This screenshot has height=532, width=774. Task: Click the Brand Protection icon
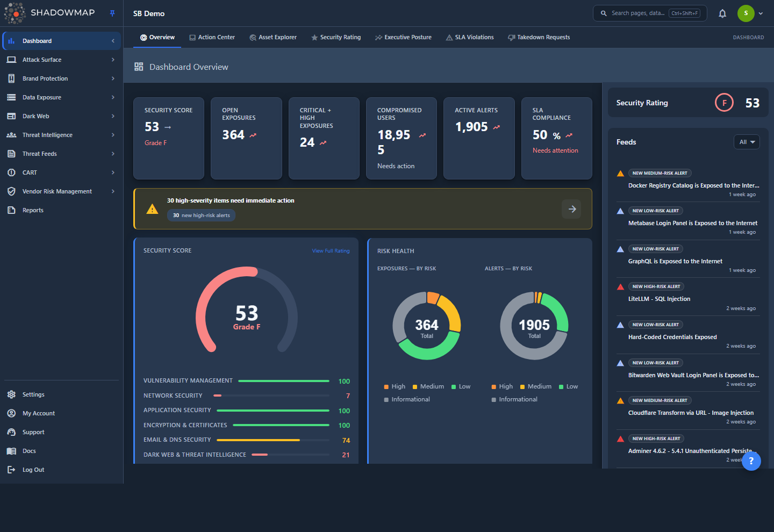[x=11, y=78]
